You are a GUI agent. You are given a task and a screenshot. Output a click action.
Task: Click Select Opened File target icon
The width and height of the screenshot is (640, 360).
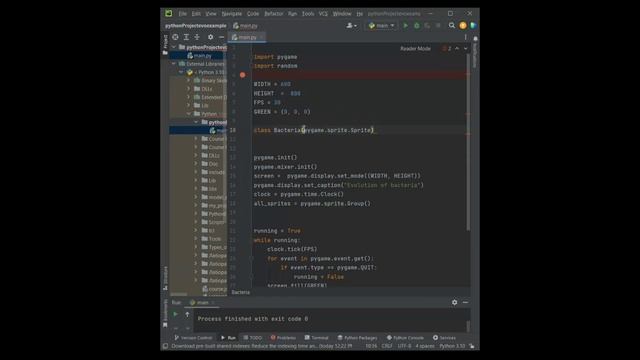point(175,37)
